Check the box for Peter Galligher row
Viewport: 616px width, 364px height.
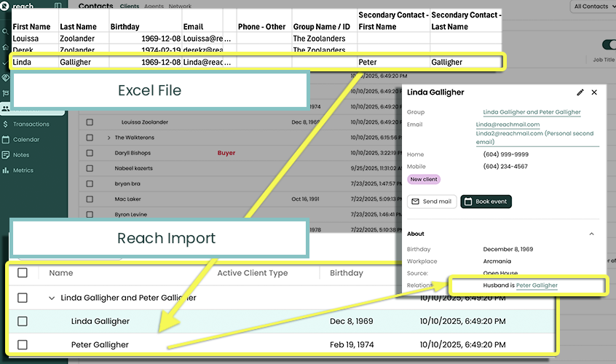(x=23, y=344)
